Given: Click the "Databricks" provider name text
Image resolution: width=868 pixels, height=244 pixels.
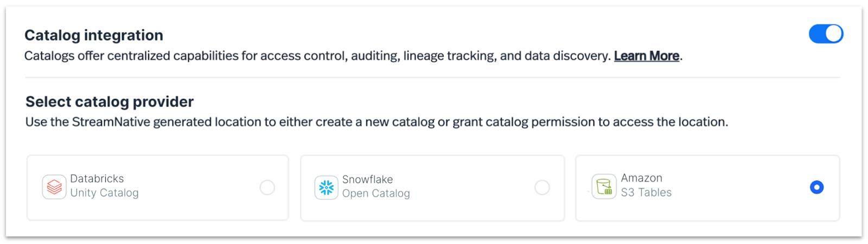Looking at the screenshot, I should click(x=97, y=179).
